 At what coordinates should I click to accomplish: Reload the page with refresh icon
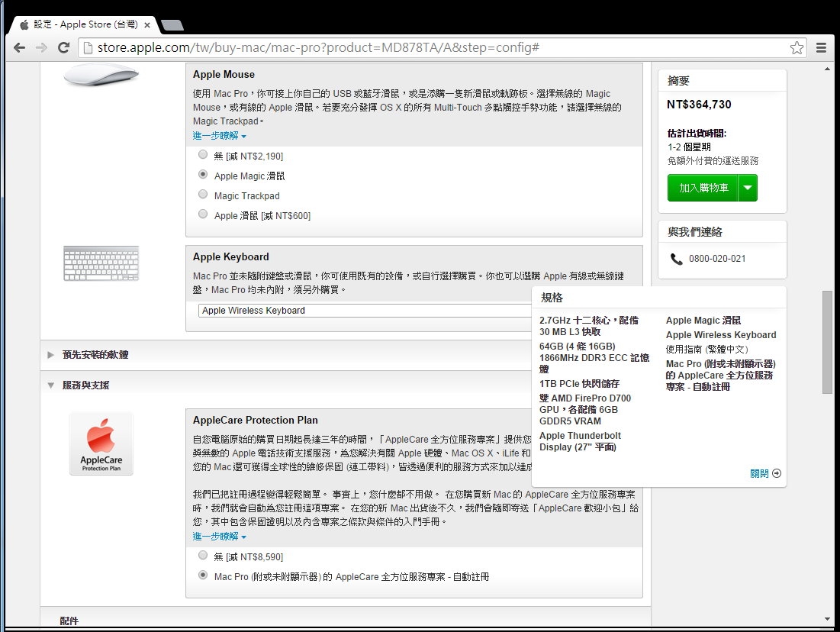point(64,48)
